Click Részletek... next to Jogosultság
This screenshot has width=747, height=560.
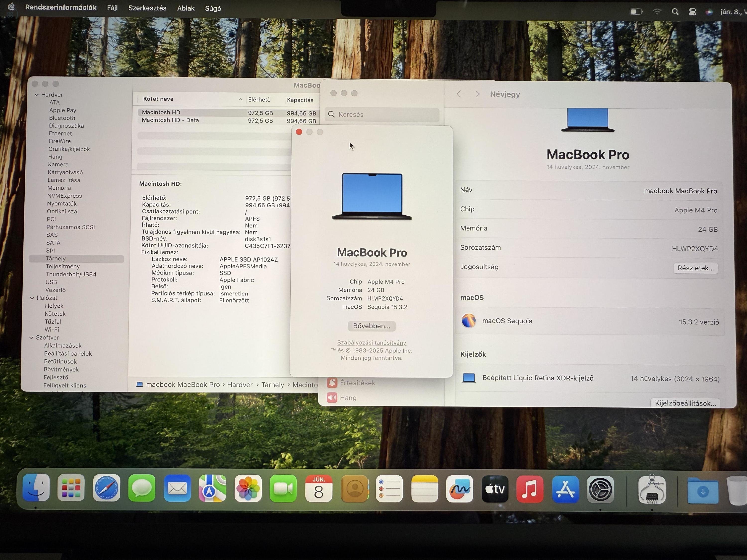696,268
